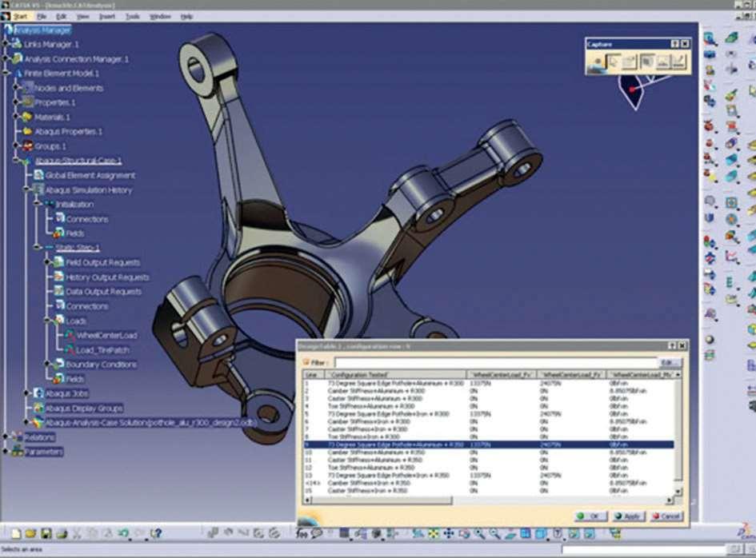Click the Cut scissors icon
756x558 pixels.
point(77,533)
